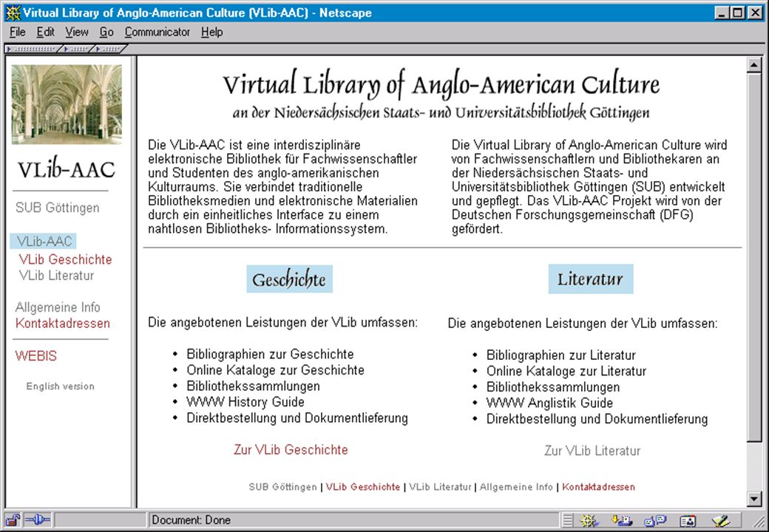This screenshot has height=532, width=769.
Task: Click 'WWW History Guide' list item
Action: click(x=245, y=402)
